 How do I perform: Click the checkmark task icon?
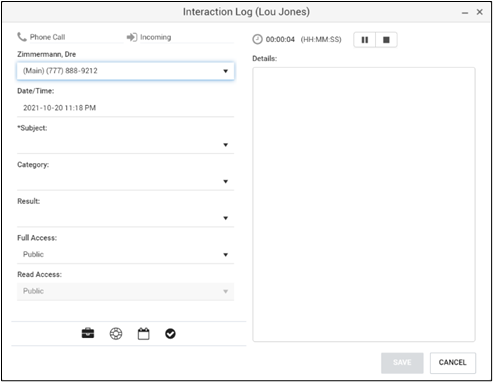tap(170, 334)
